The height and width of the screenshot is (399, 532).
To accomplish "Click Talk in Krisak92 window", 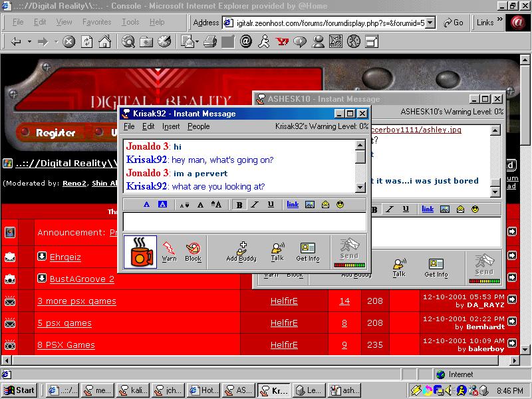I will (x=277, y=251).
